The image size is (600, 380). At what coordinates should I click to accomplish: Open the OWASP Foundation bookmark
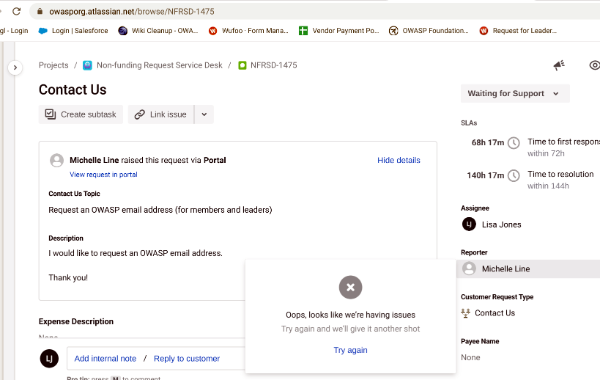pos(429,31)
